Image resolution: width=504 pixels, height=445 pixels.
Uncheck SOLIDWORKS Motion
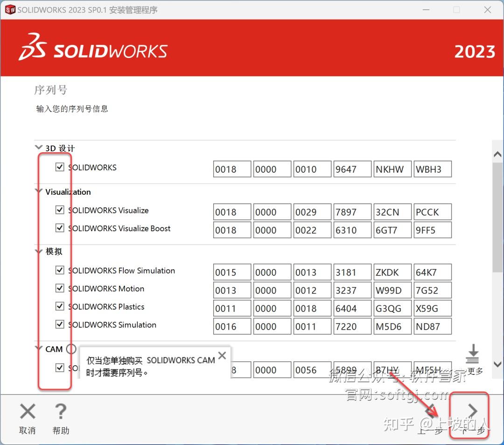60,288
